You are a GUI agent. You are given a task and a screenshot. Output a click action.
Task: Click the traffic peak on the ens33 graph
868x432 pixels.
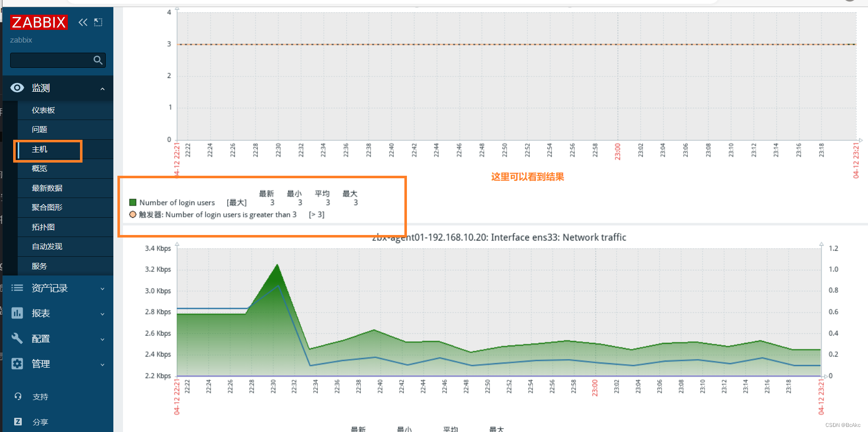point(277,265)
